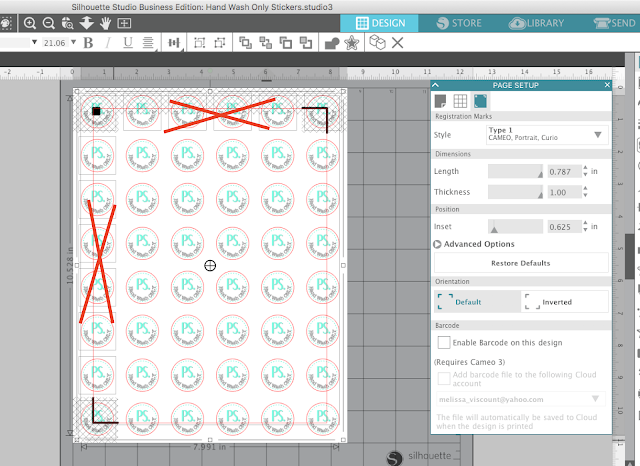Bring selected object forward one level
The height and width of the screenshot is (466, 640).
[266, 43]
